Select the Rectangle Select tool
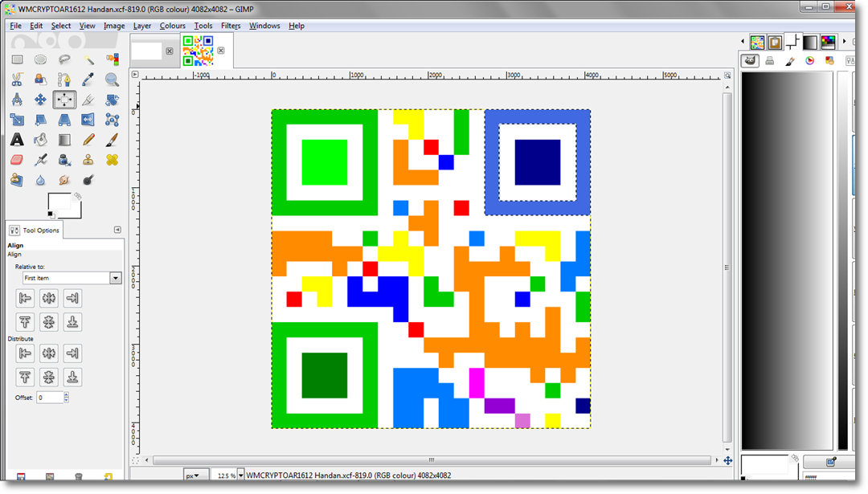The width and height of the screenshot is (868, 494). 17,59
